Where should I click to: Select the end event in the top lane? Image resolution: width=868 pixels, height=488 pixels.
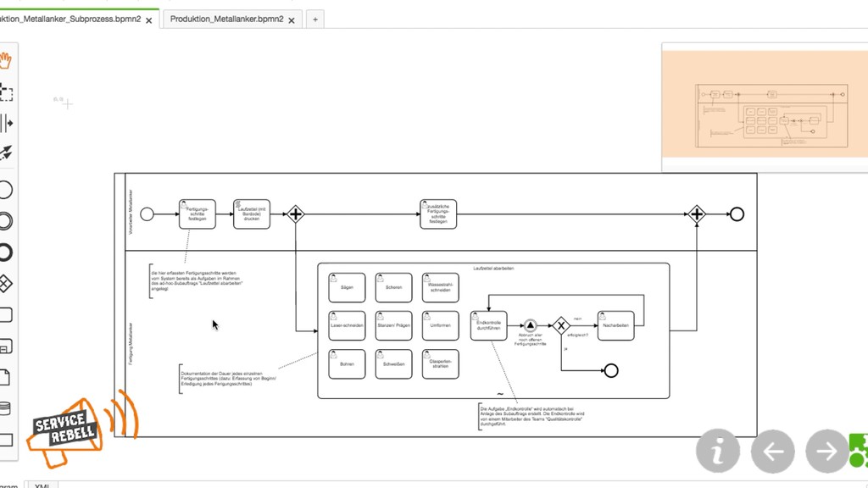coord(737,214)
